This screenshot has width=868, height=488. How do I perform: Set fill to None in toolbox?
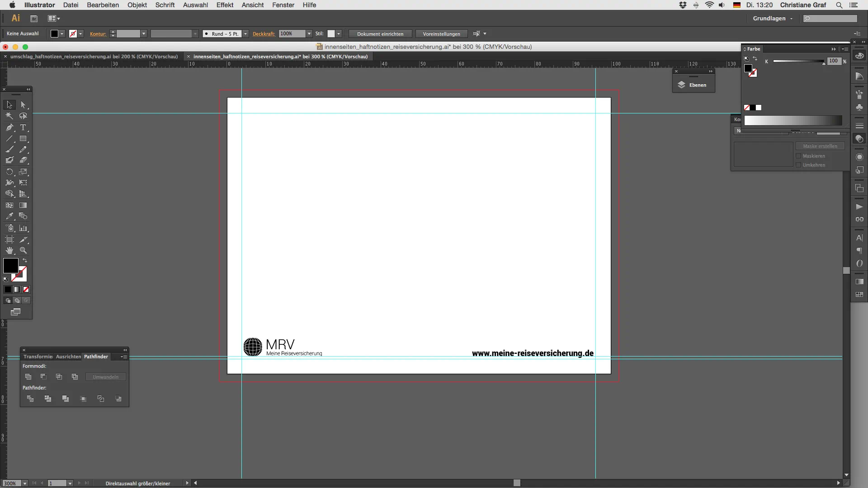point(26,290)
